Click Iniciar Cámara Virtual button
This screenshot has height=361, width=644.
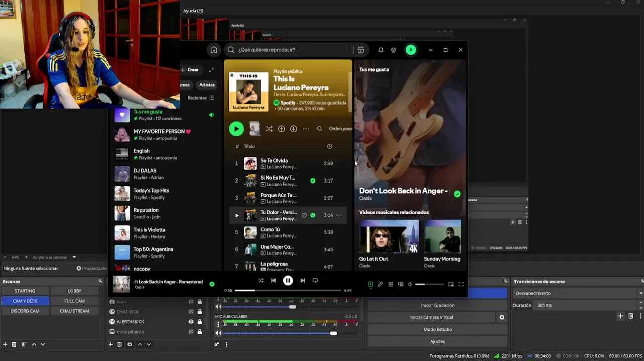[x=431, y=317]
